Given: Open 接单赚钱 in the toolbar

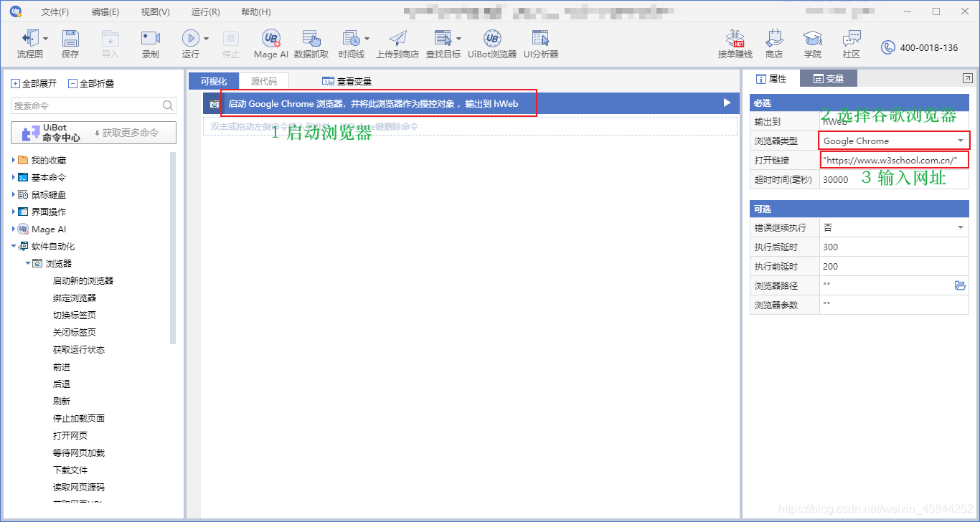Looking at the screenshot, I should [x=735, y=44].
